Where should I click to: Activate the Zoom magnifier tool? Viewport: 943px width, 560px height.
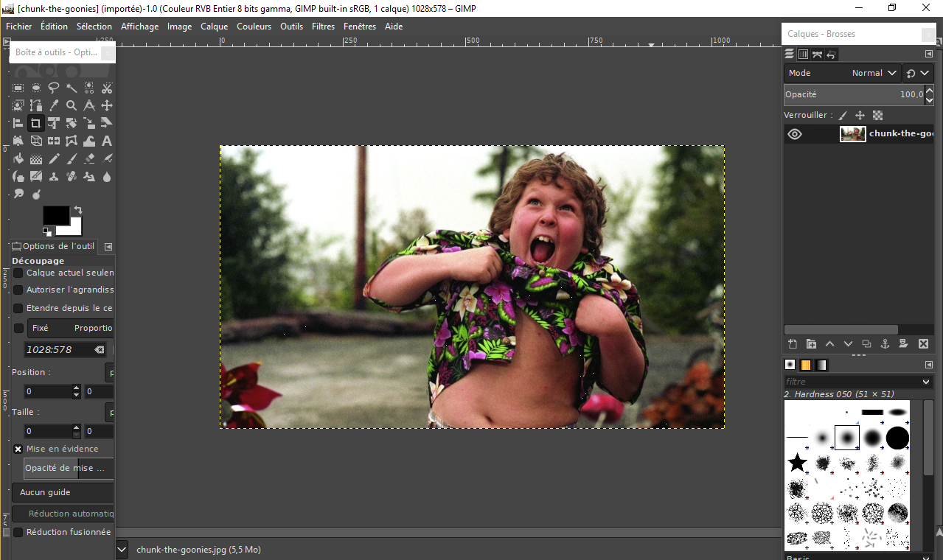point(72,105)
